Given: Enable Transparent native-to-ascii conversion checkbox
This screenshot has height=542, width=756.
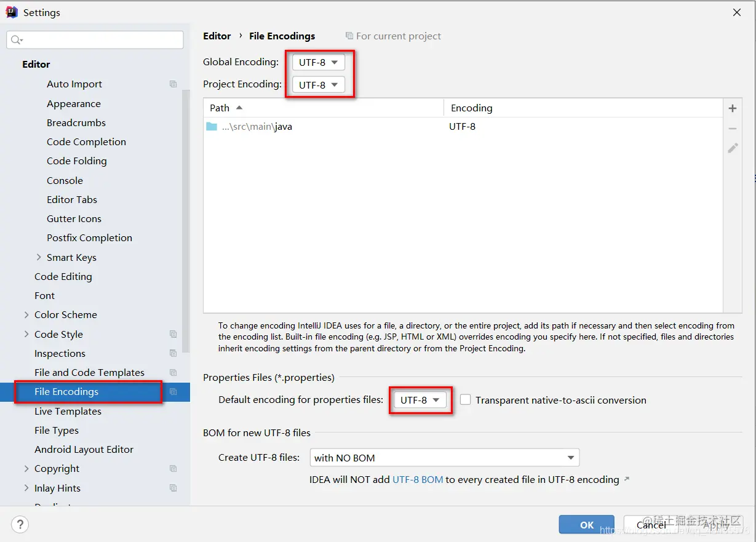Looking at the screenshot, I should tap(466, 400).
